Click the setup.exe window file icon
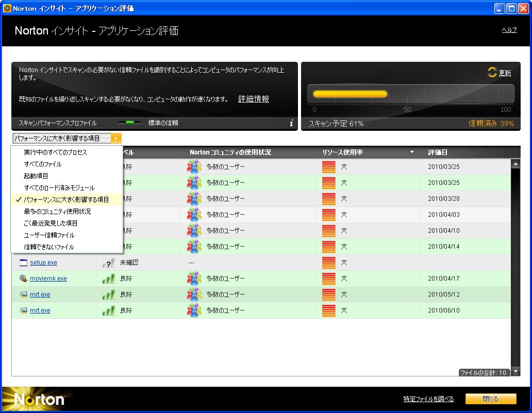The height and width of the screenshot is (413, 532). [23, 263]
